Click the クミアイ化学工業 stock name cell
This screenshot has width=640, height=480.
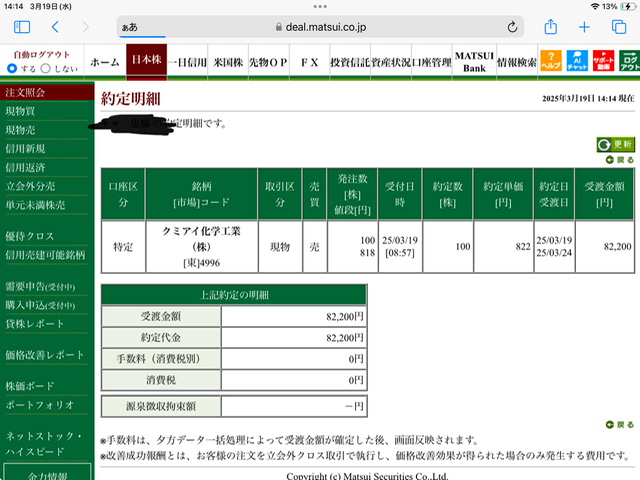(x=202, y=247)
